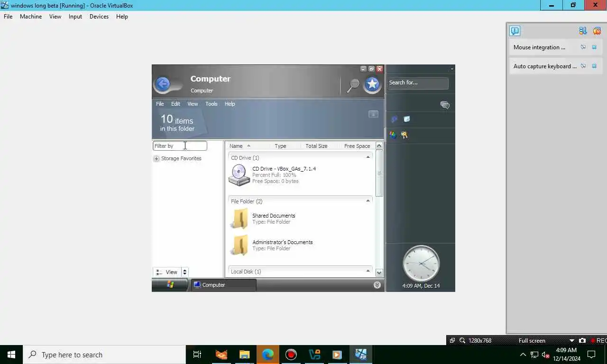Select Administrator's Documents folder icon
Viewport: 607px width, 364px height.
click(x=239, y=245)
